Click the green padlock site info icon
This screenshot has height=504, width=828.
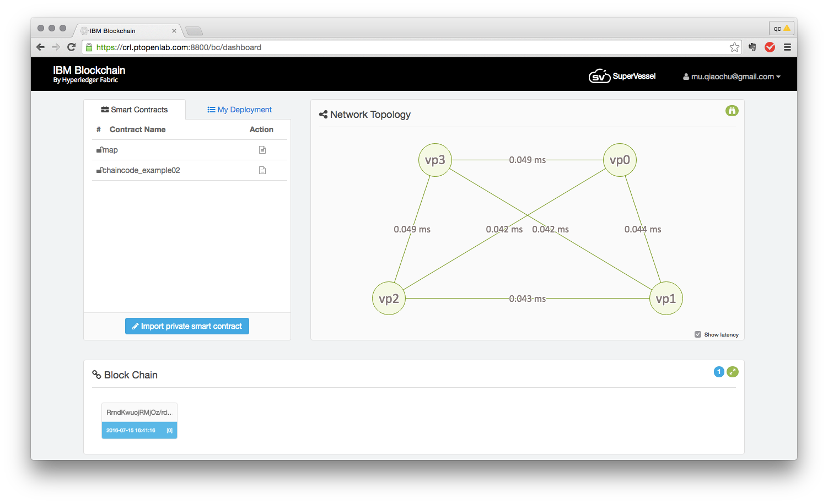tap(89, 47)
